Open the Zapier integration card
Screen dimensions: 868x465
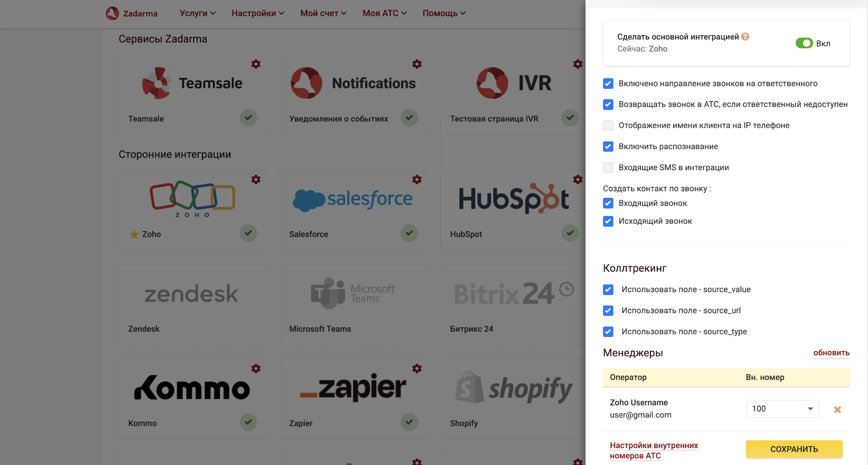pyautogui.click(x=353, y=399)
